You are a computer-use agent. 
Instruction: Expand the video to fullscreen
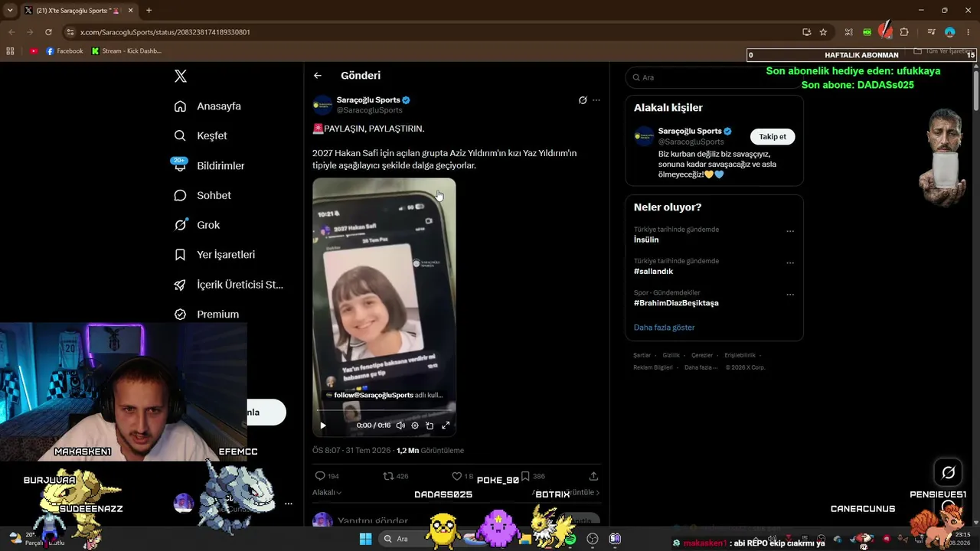[x=446, y=425]
